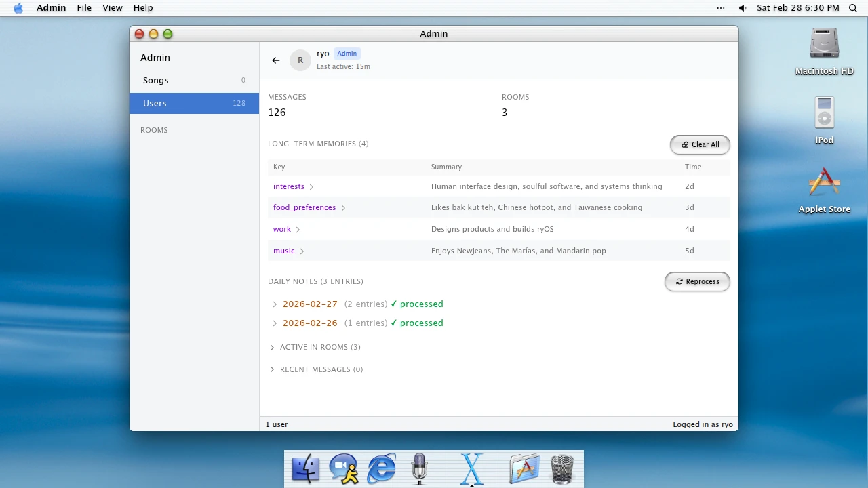Image resolution: width=868 pixels, height=488 pixels.
Task: Select Songs in the sidebar
Action: pos(194,80)
